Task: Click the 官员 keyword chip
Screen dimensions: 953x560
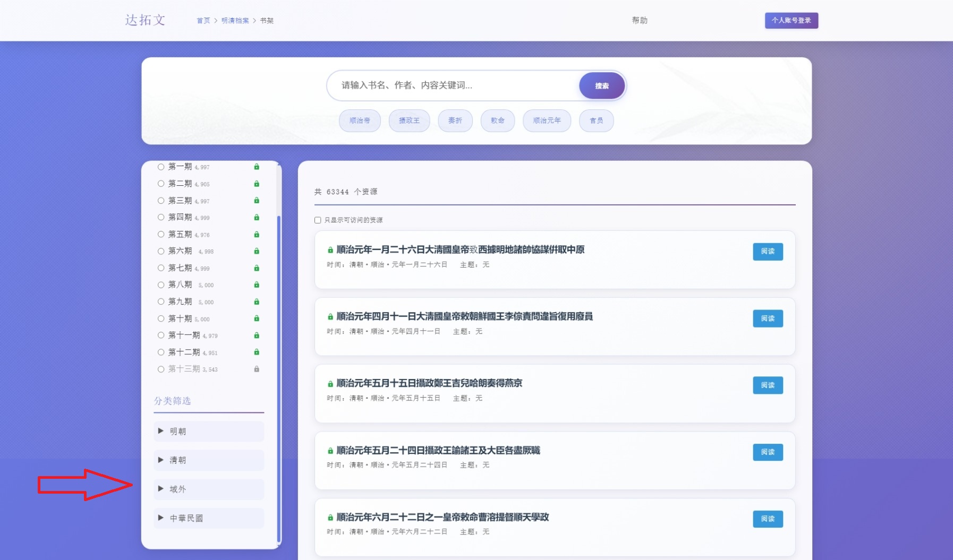Action: point(596,120)
